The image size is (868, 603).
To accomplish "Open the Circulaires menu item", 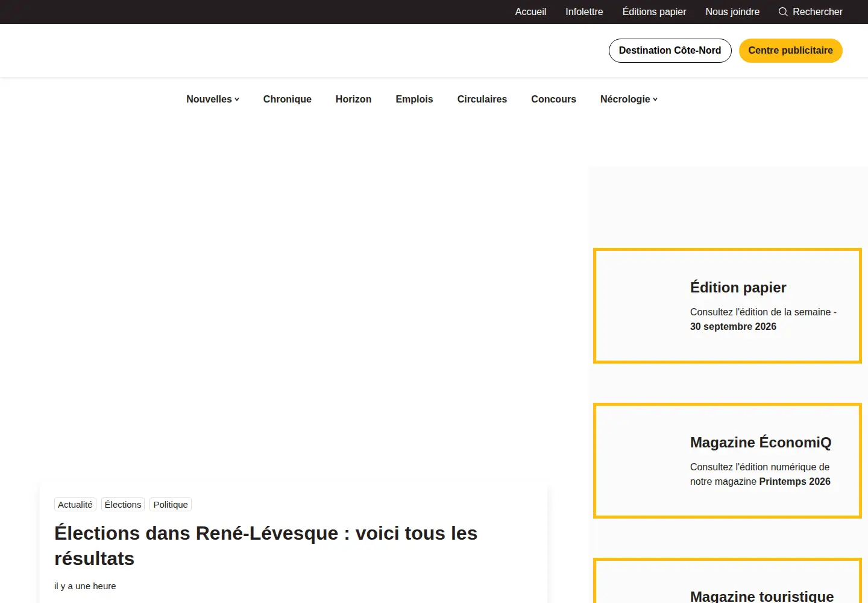I will click(x=482, y=99).
